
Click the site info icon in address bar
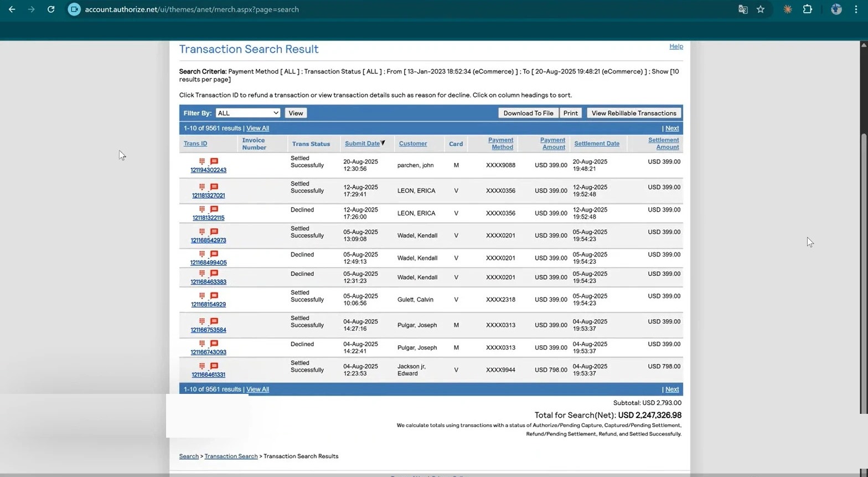click(74, 9)
